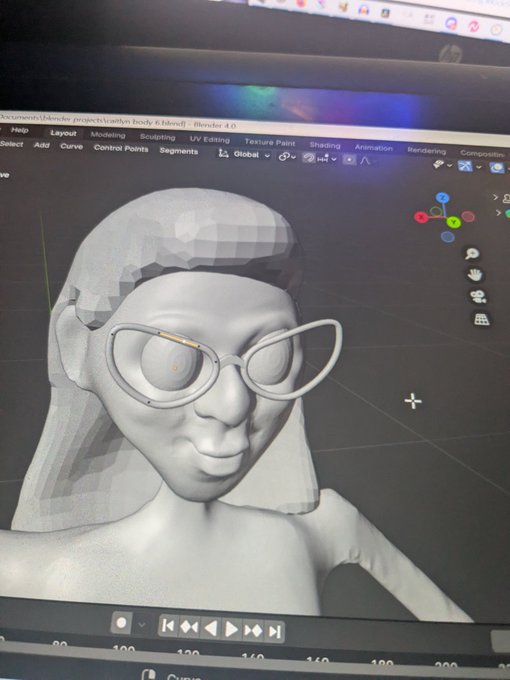The width and height of the screenshot is (510, 680).
Task: Toggle auto keying record button
Action: pyautogui.click(x=121, y=623)
